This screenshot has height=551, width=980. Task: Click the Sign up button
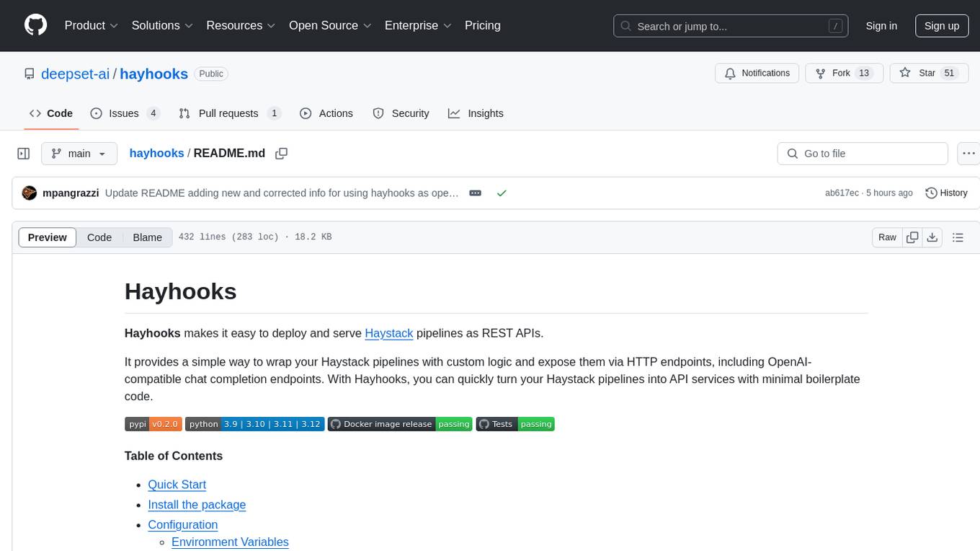click(x=942, y=26)
